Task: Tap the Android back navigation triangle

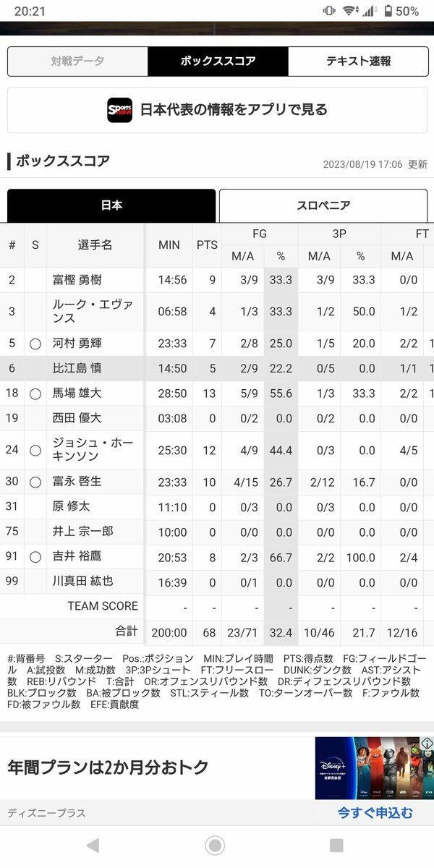Action: pos(93,845)
